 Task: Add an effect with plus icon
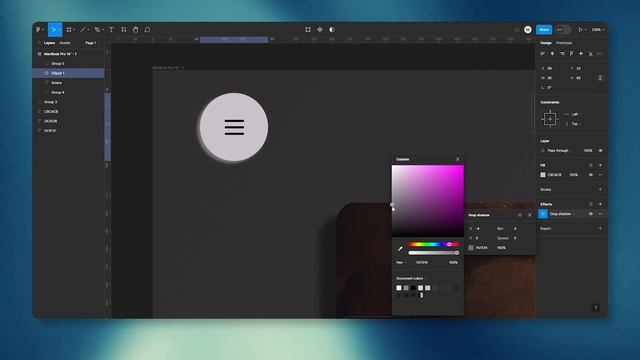point(600,204)
